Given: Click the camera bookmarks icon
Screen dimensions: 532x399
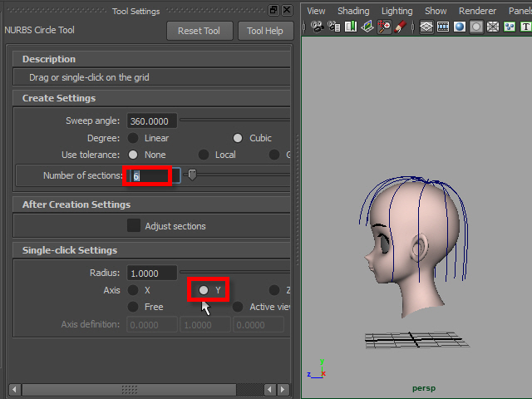Looking at the screenshot, I should 351,27.
